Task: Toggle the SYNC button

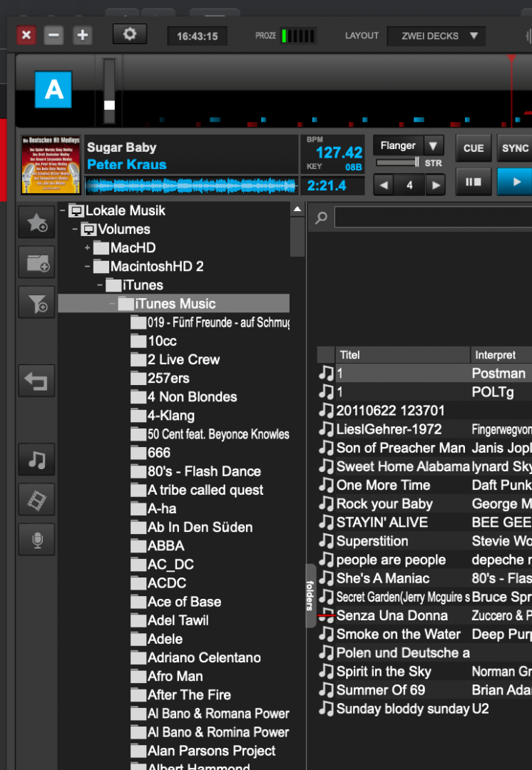Action: coord(515,148)
